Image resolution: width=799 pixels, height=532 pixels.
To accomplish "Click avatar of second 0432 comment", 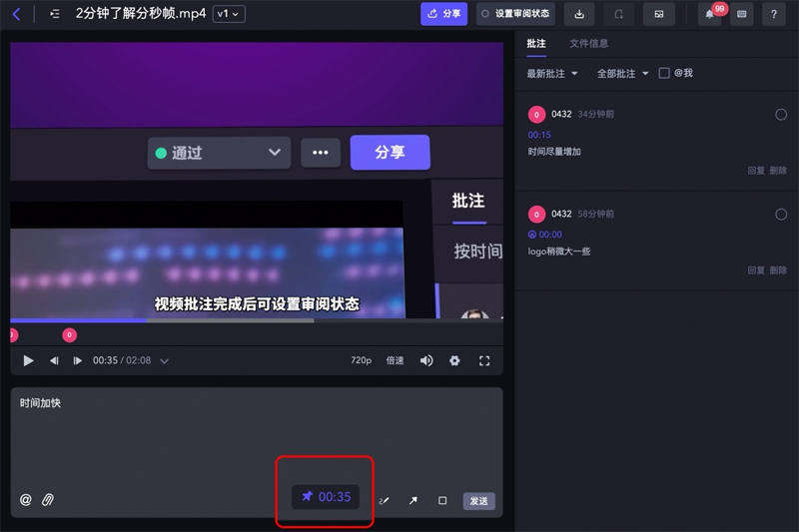I will pos(536,215).
